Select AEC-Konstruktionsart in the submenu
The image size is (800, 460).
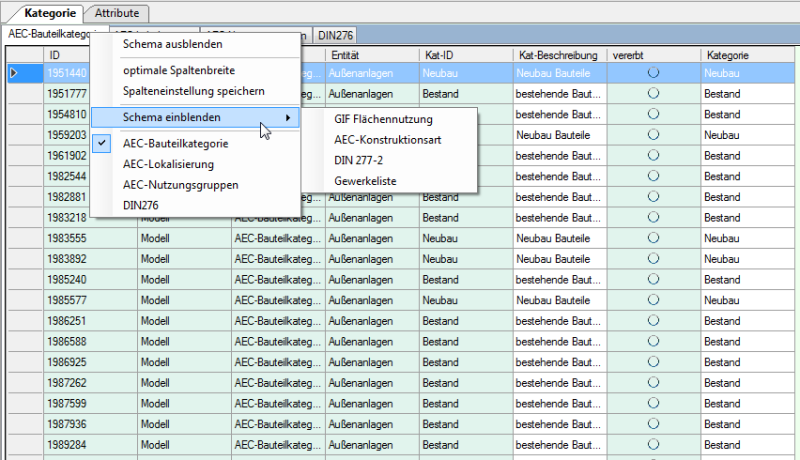click(388, 140)
